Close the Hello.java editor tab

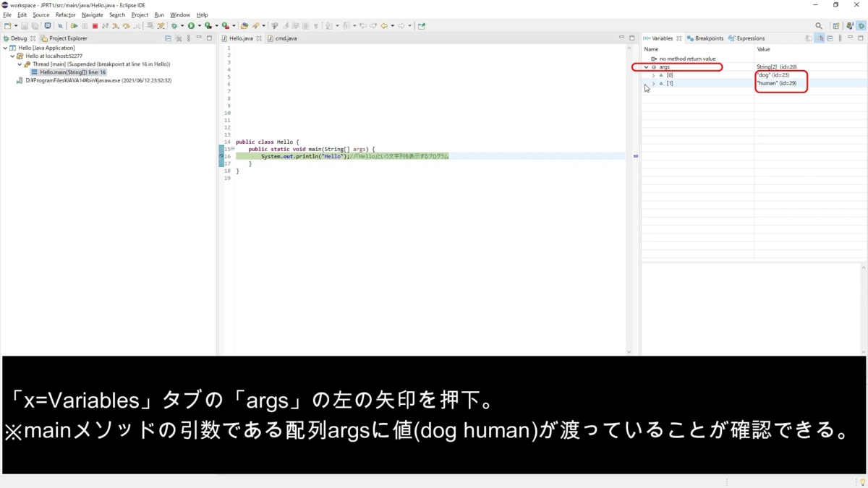[258, 38]
